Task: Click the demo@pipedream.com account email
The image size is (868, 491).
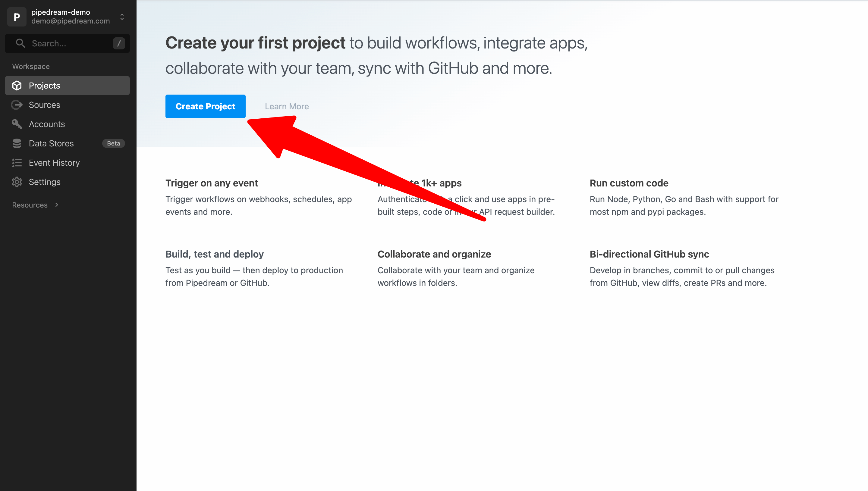Action: (71, 21)
